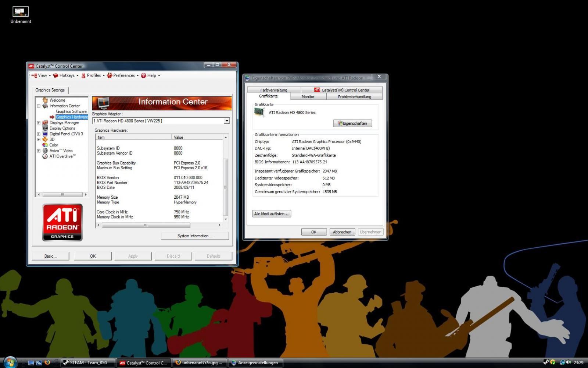Viewport: 588px width, 368px height.
Task: Click the monitor icon in Information Center banner
Action: pos(104,103)
